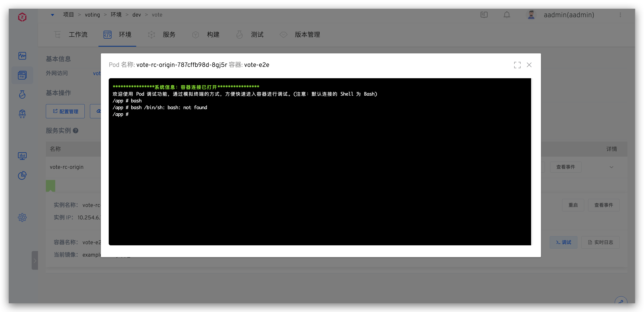Image resolution: width=644 pixels, height=312 pixels.
Task: Open the package delivery sidebar icon
Action: [x=22, y=114]
